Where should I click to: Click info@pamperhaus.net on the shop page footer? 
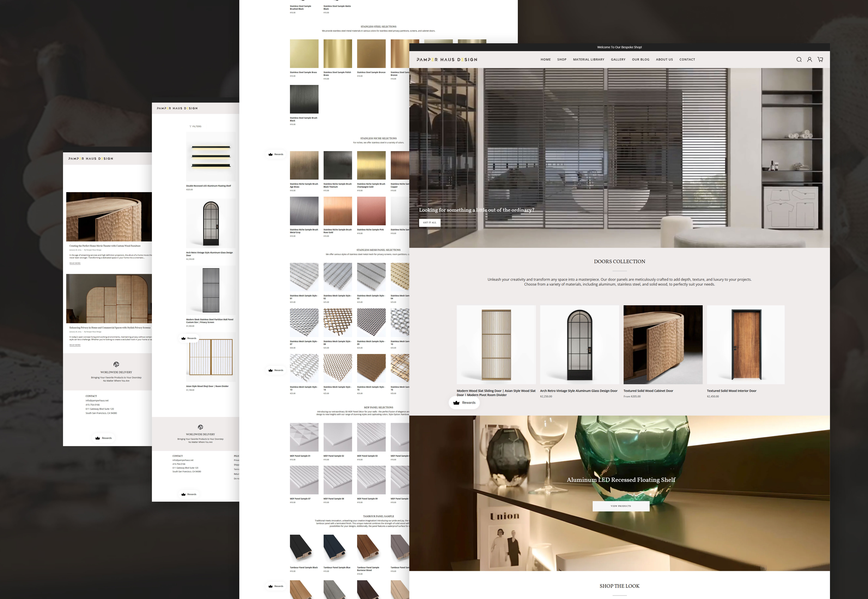point(183,460)
